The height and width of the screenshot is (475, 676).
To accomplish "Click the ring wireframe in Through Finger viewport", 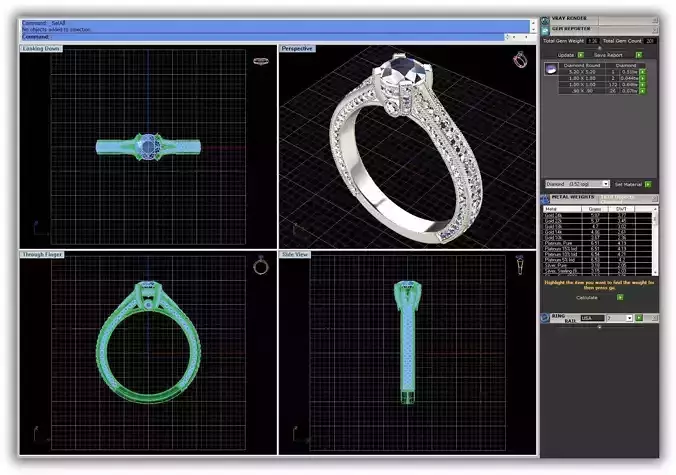I will click(x=148, y=342).
